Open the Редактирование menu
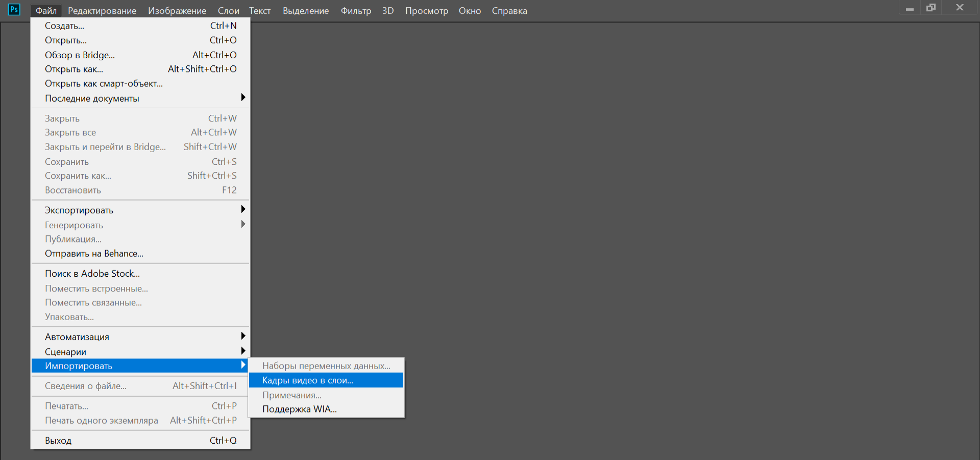980x460 pixels. click(x=102, y=11)
